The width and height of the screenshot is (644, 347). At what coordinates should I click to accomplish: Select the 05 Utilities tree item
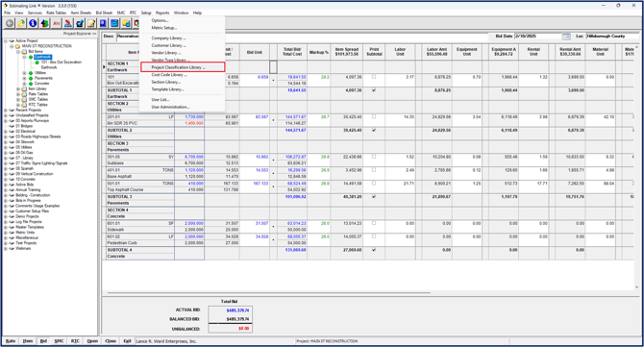[x=23, y=147]
